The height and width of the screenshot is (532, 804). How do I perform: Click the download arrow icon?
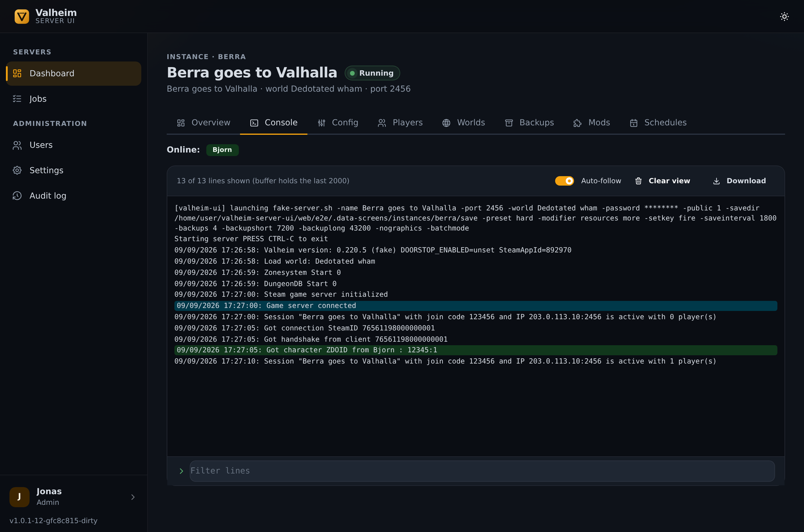click(717, 181)
